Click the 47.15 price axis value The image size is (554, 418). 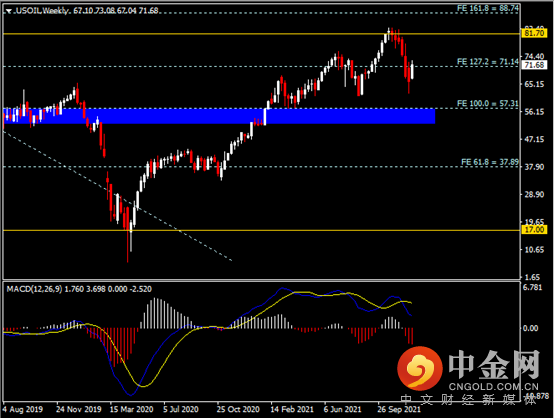(x=534, y=139)
